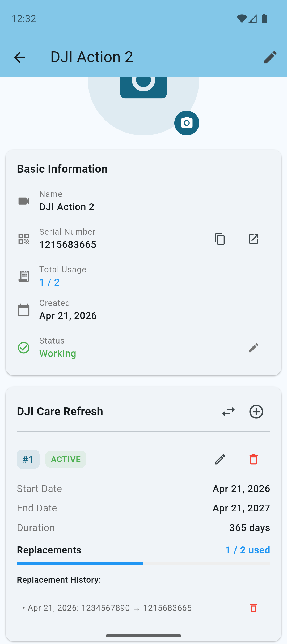287x644 pixels.
Task: Delete plan #1 using red trash icon
Action: tap(253, 459)
